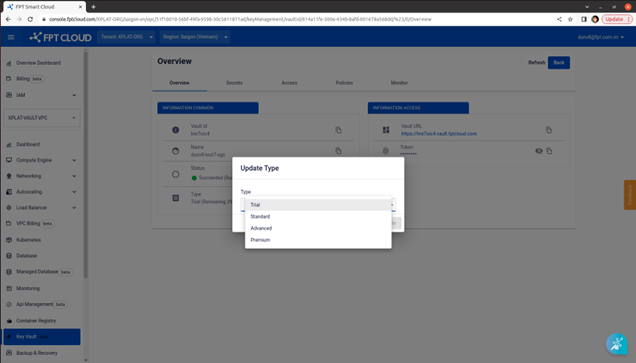
Task: Click the Container Registry sidebar icon
Action: pos(9,321)
